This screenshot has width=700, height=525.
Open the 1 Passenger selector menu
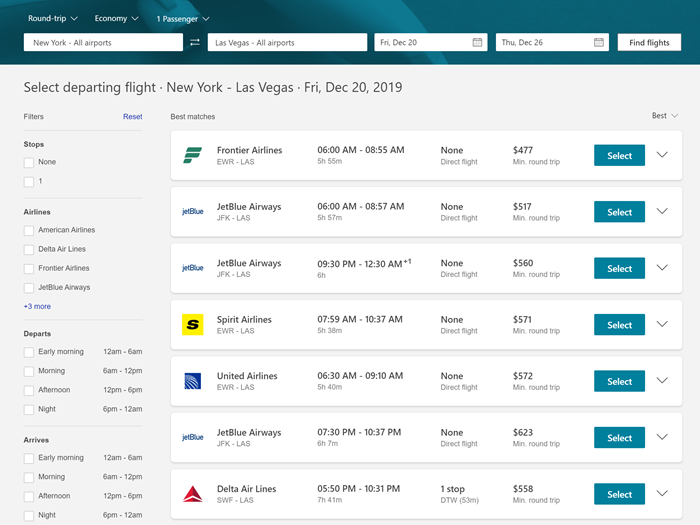point(183,18)
